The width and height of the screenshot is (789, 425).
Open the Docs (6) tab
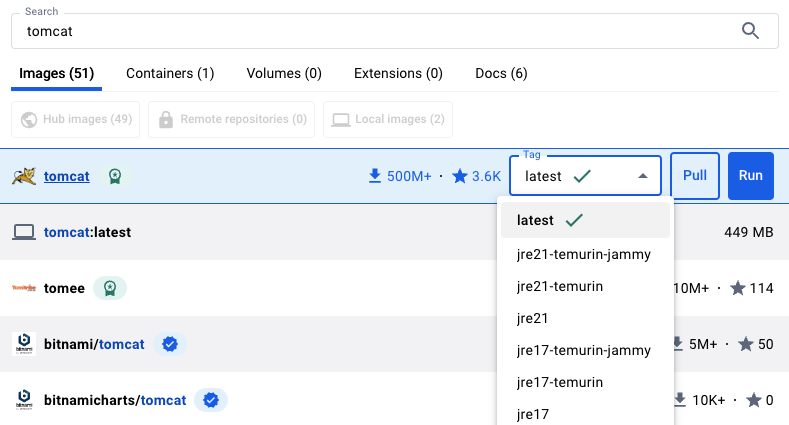click(501, 73)
